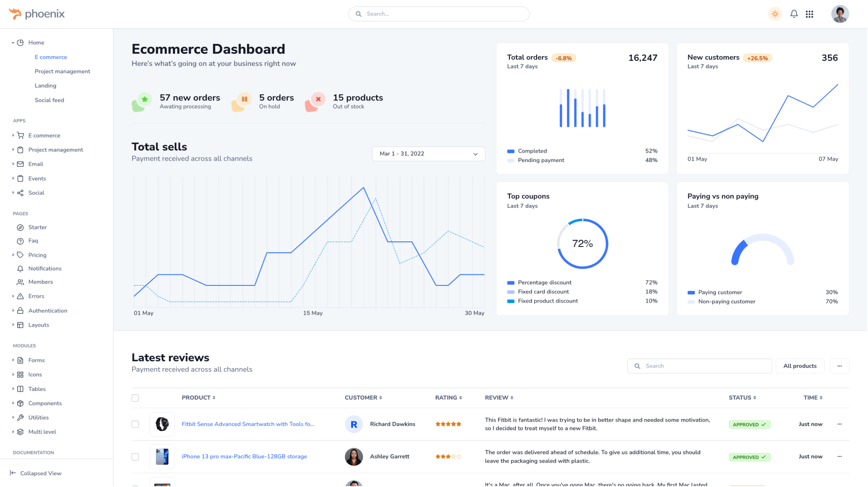Click the Social share icon in sidebar
This screenshot has height=487, width=868.
[x=20, y=193]
